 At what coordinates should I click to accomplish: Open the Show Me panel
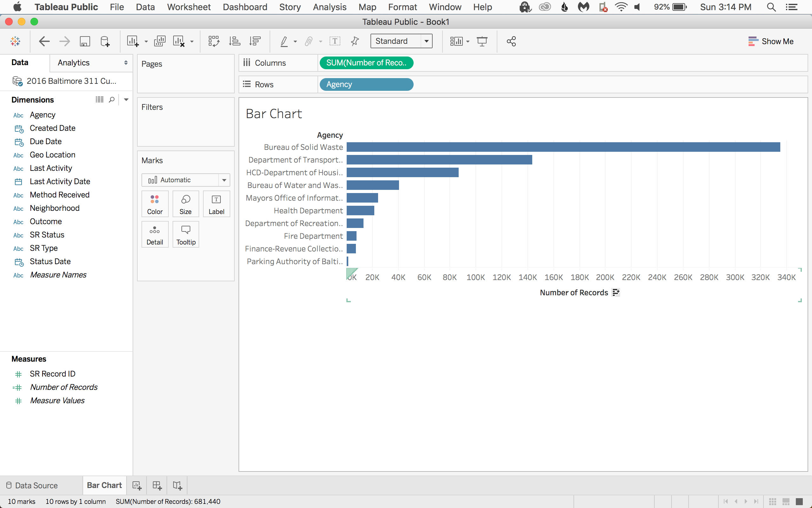click(x=771, y=41)
